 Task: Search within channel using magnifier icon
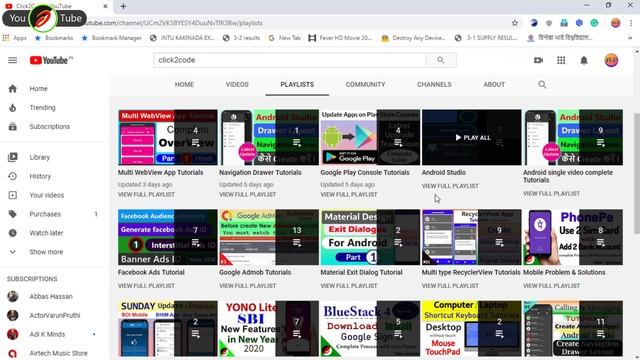pos(542,84)
